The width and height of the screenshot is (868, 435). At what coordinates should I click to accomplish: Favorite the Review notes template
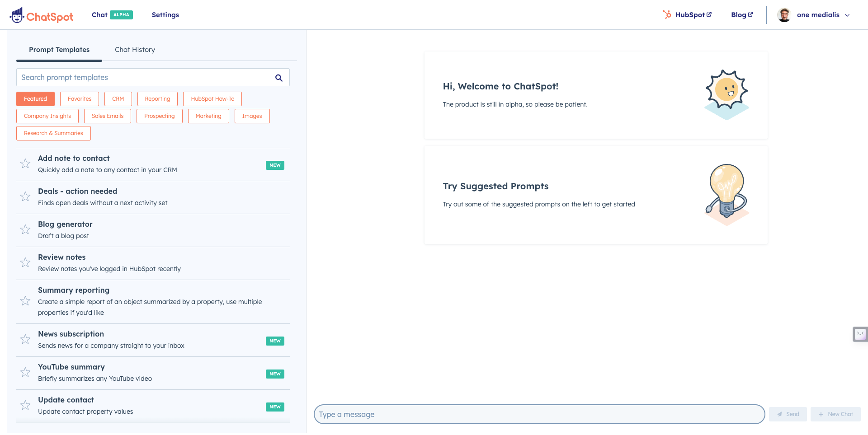click(25, 262)
